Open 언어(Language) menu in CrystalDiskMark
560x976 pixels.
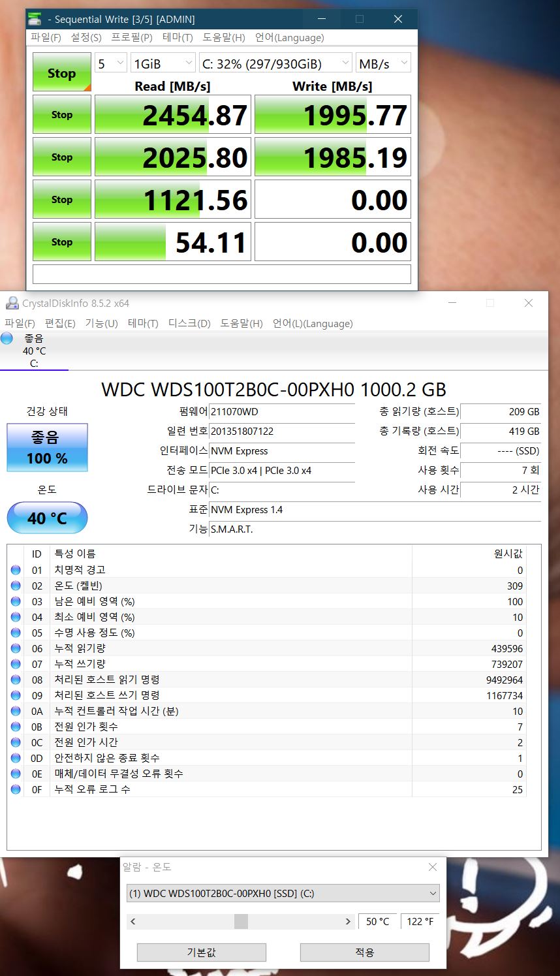pos(289,37)
